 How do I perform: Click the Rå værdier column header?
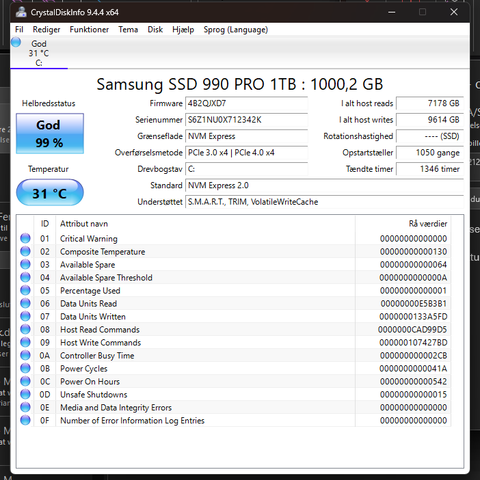pos(428,224)
